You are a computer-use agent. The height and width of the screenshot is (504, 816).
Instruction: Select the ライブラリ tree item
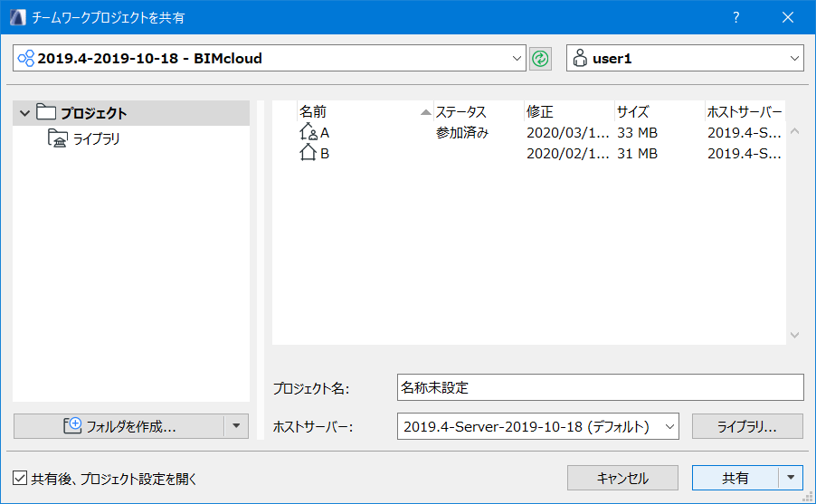click(x=96, y=138)
